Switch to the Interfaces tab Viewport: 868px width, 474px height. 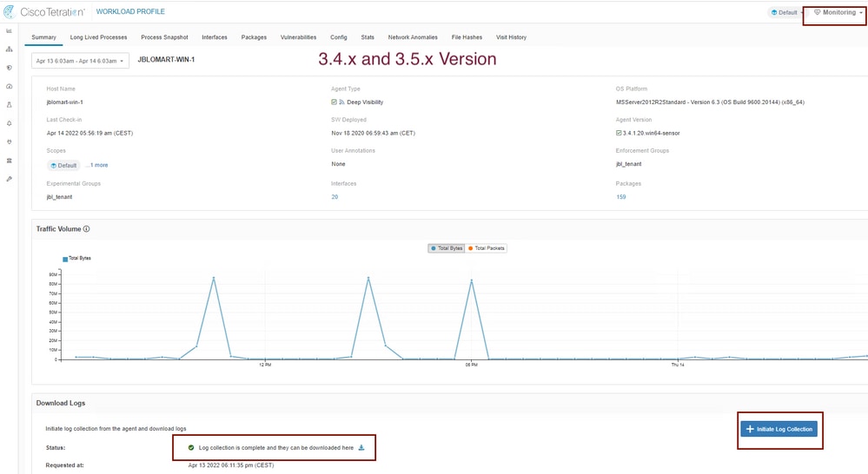[x=215, y=37]
